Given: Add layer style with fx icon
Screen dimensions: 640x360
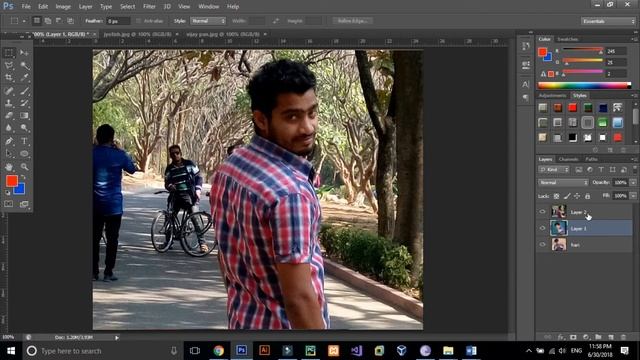Looking at the screenshot, I should [561, 337].
